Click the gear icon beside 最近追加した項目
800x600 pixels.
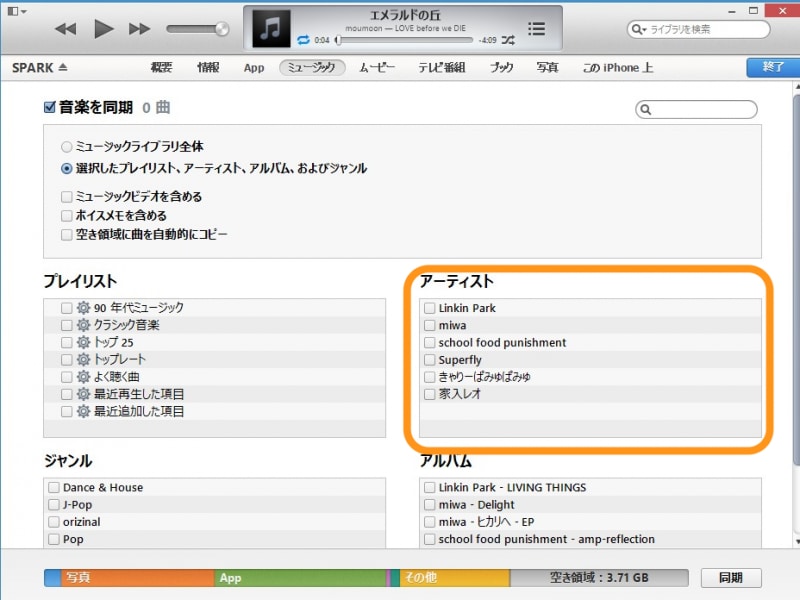[x=83, y=411]
